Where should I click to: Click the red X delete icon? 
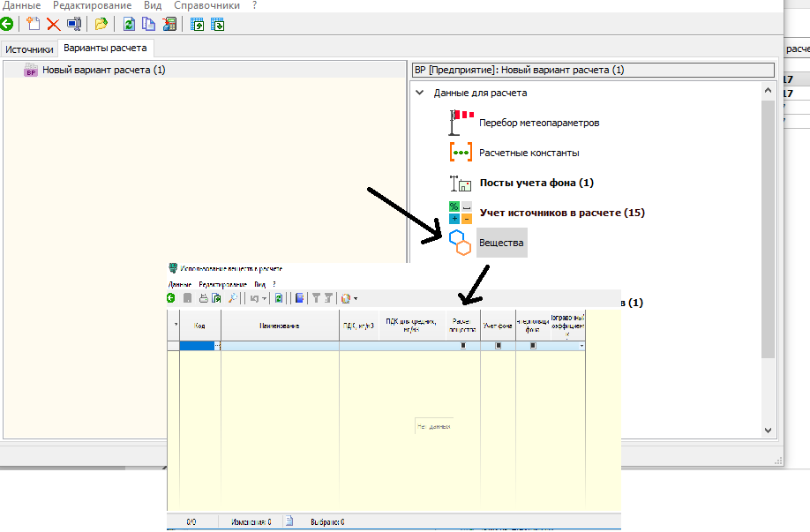(x=54, y=24)
